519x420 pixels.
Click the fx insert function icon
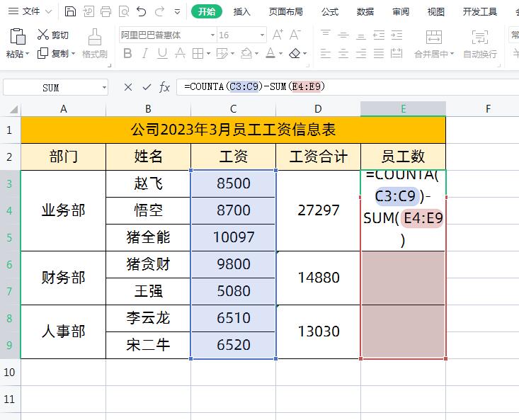[x=164, y=87]
